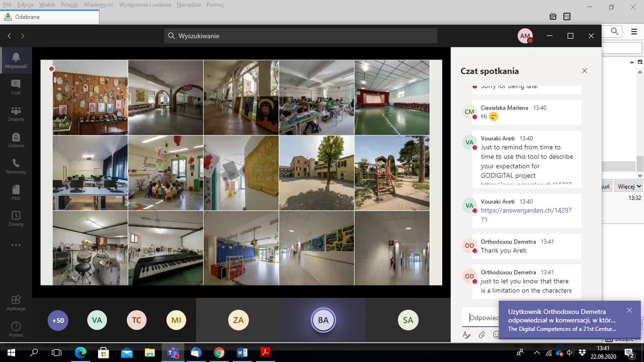644x362 pixels.
Task: Open Zadania assignments in sidebar
Action: (x=16, y=139)
